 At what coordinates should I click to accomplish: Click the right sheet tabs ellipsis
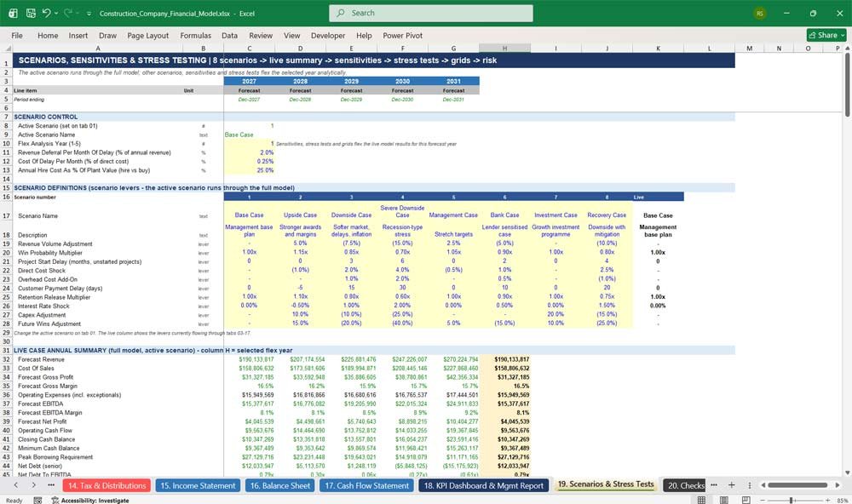[x=714, y=485]
